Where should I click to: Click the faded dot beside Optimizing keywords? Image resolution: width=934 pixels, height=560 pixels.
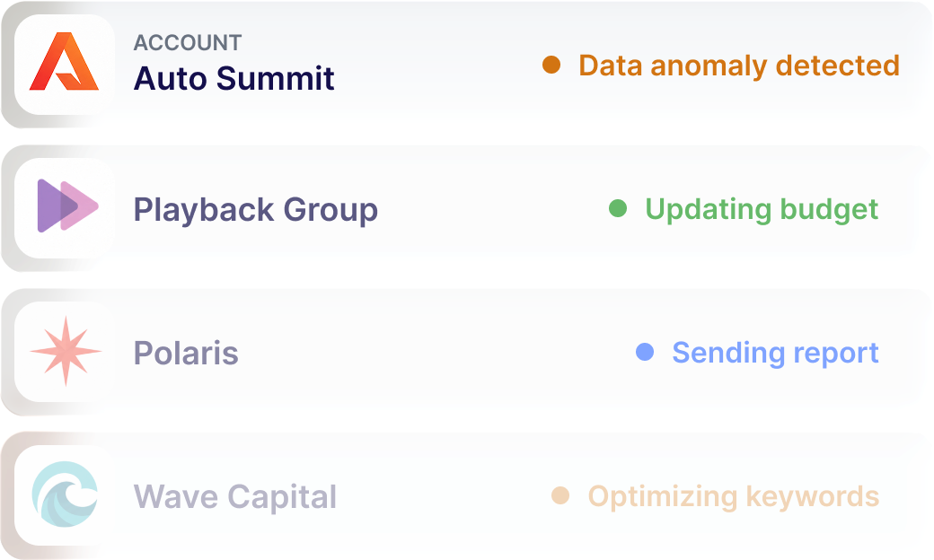coord(560,495)
